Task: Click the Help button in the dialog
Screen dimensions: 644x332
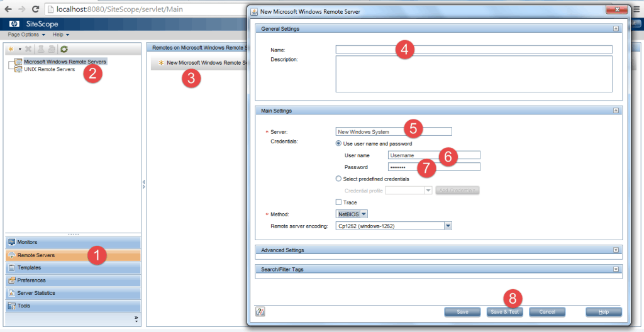Action: [603, 312]
